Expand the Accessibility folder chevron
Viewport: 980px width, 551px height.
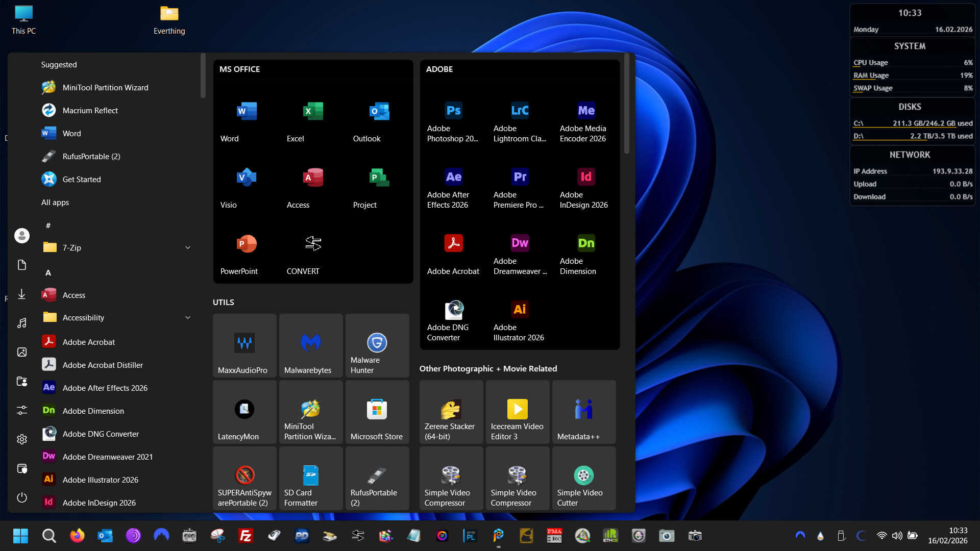tap(187, 317)
